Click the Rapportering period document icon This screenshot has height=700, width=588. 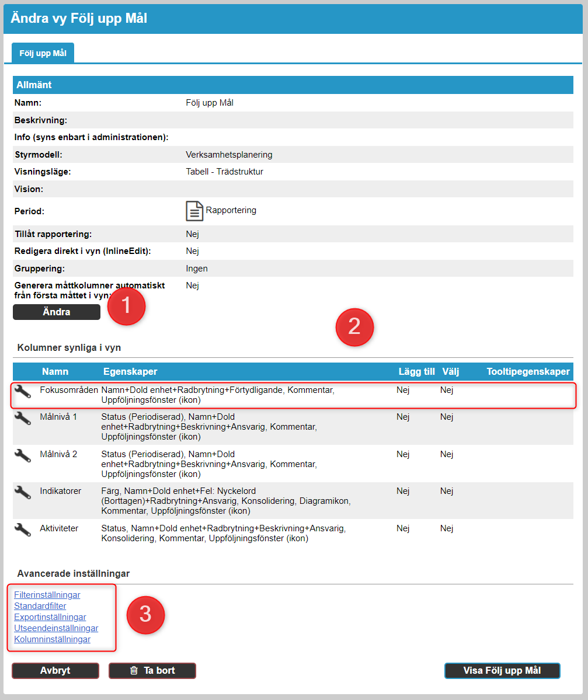point(194,211)
